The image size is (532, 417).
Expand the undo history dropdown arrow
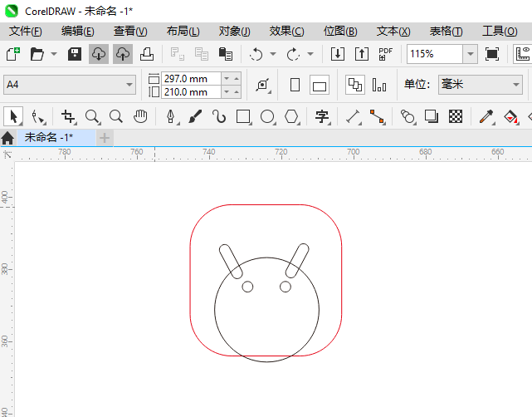click(273, 54)
